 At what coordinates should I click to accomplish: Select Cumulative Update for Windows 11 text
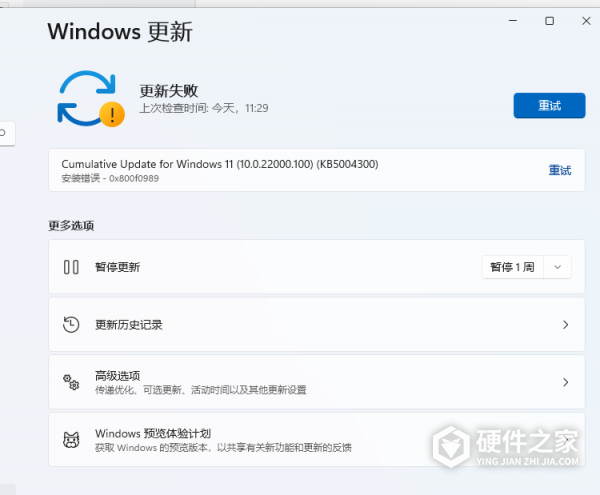[x=220, y=164]
